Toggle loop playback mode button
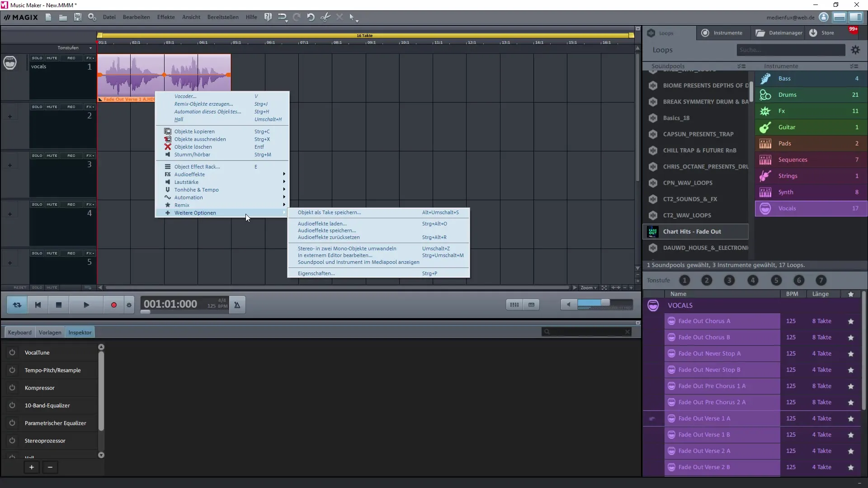Image resolution: width=868 pixels, height=488 pixels. (x=17, y=305)
